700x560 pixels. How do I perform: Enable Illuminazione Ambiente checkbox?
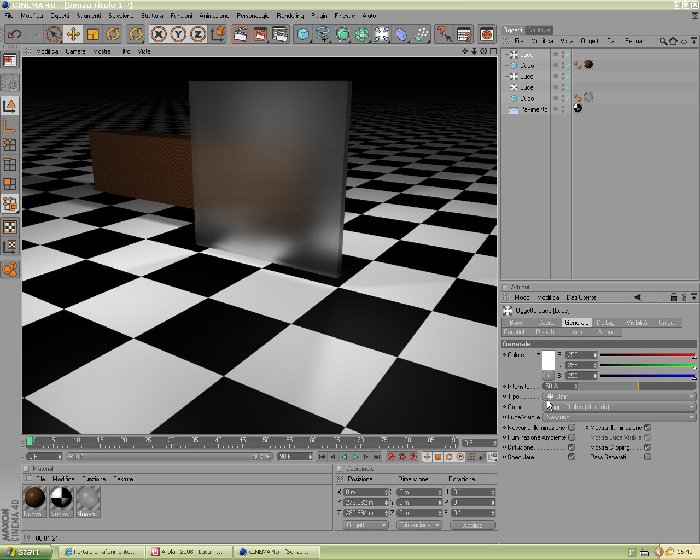point(571,437)
